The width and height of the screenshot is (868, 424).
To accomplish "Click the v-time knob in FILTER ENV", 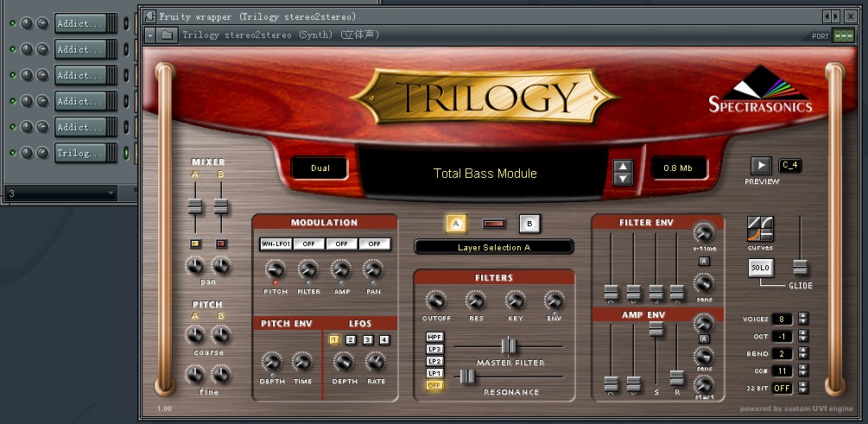I will [704, 232].
